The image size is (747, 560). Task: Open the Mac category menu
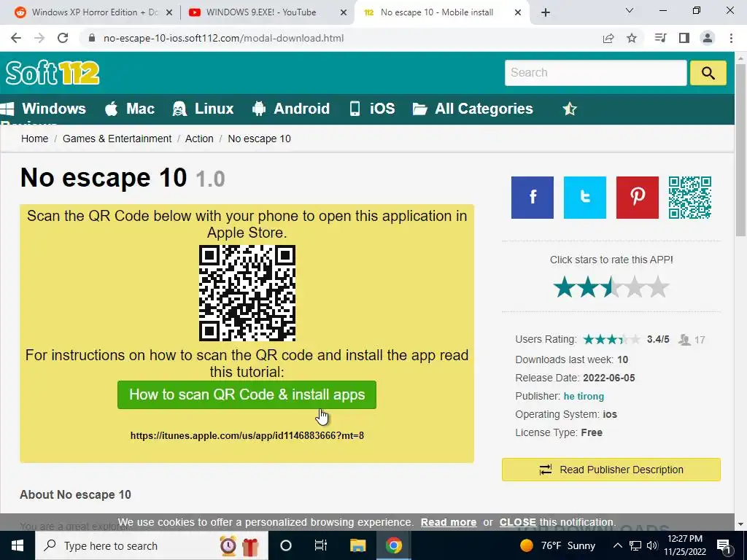click(130, 109)
